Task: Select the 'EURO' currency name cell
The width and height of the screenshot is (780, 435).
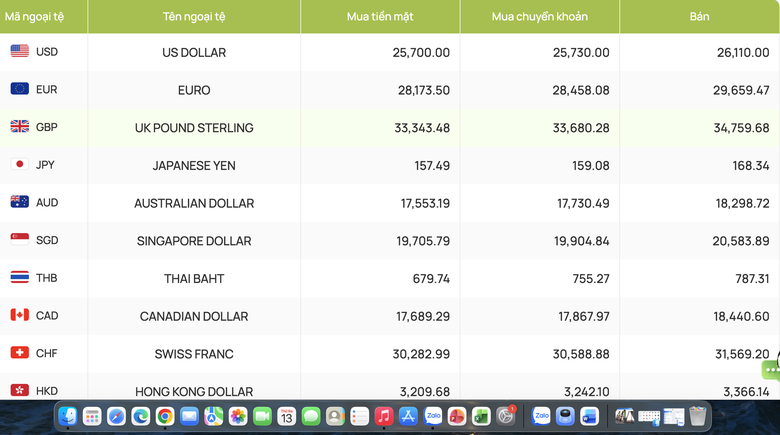Action: pos(194,90)
